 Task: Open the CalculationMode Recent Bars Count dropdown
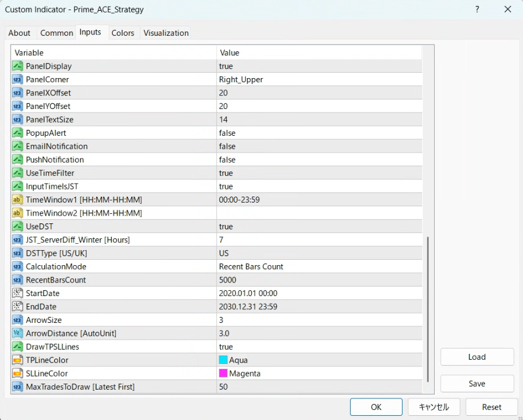point(319,266)
